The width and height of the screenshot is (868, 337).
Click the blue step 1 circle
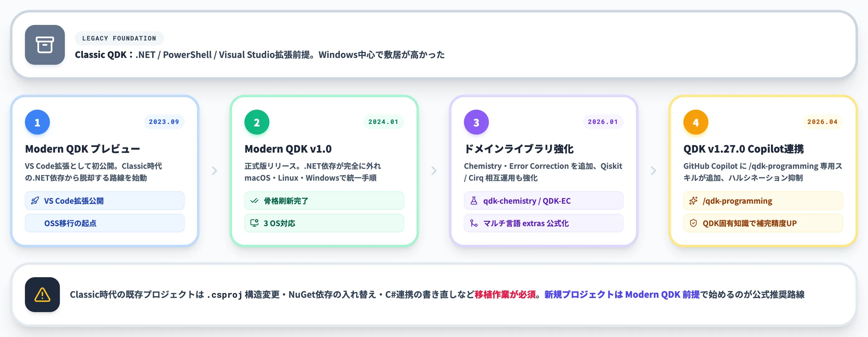(x=37, y=122)
